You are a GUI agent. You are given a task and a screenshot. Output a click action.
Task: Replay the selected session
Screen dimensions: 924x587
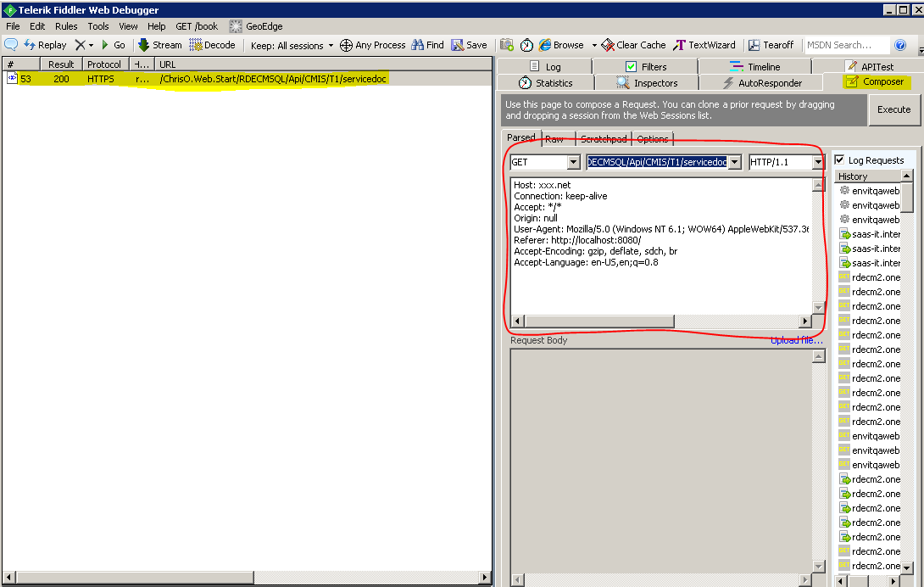click(46, 45)
